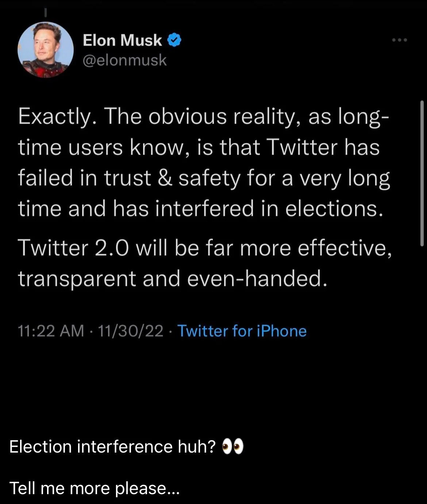
Task: Click the 11/30/22 tweet date
Action: click(130, 331)
